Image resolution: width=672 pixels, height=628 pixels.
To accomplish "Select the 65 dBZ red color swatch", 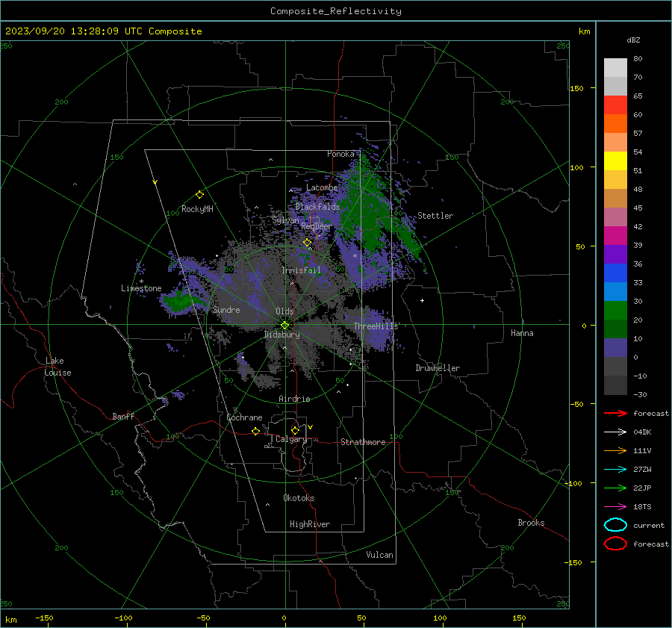I will pos(615,105).
